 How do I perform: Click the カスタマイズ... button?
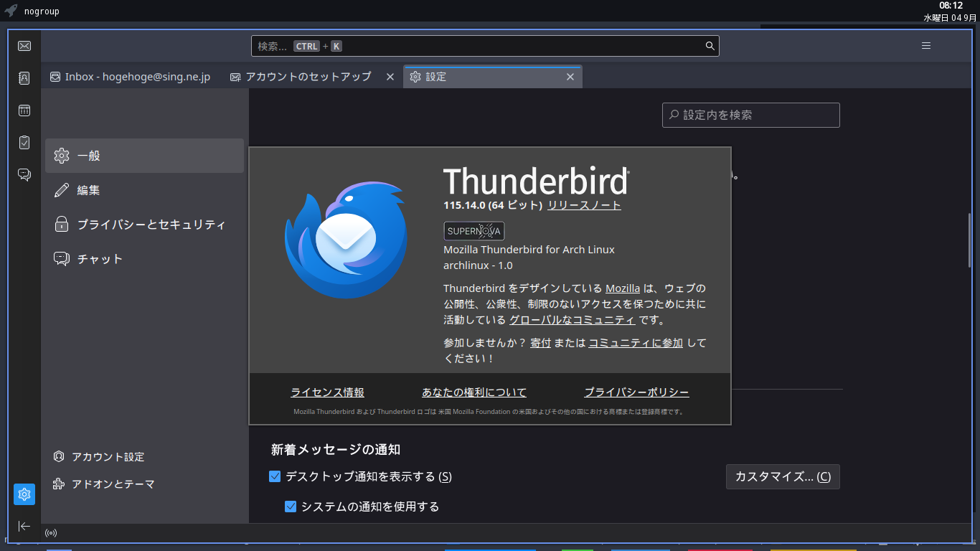point(783,476)
